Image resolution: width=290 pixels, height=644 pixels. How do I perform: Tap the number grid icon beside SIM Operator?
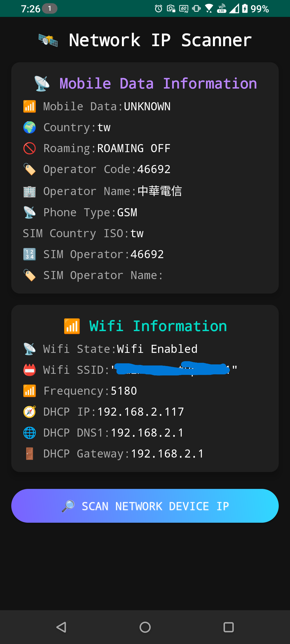pos(30,254)
